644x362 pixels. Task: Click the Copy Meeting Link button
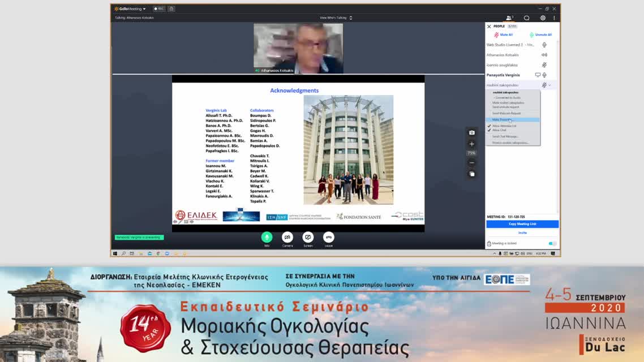point(521,224)
